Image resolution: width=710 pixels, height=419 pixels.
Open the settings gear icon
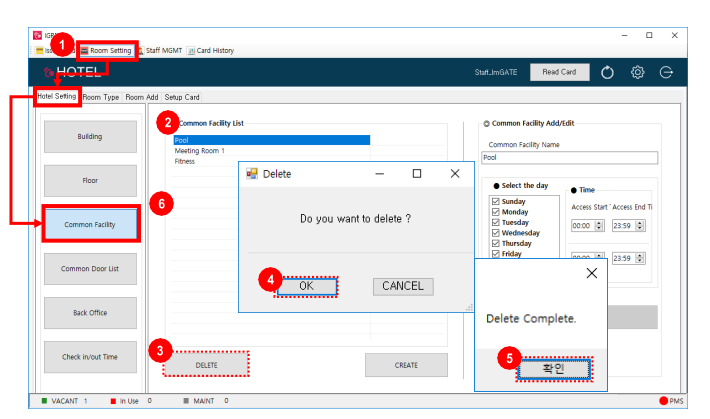638,72
